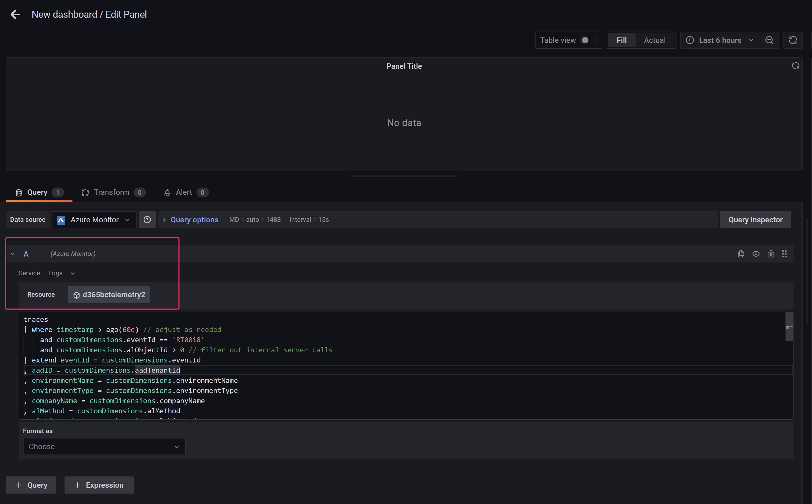The height and width of the screenshot is (504, 812).
Task: Open the data source help icon
Action: (x=147, y=220)
